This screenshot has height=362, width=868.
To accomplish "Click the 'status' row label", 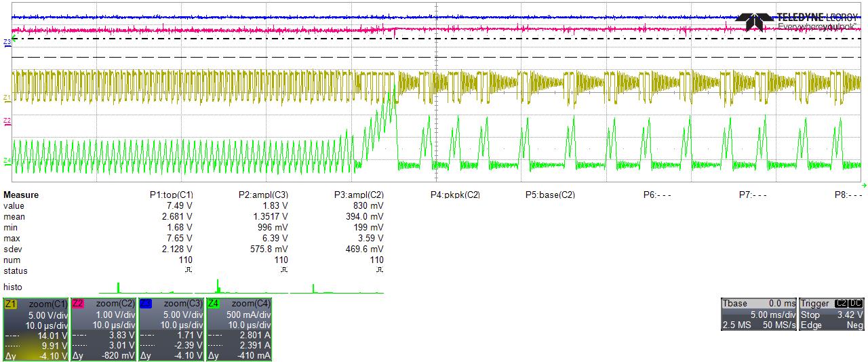I will click(14, 271).
